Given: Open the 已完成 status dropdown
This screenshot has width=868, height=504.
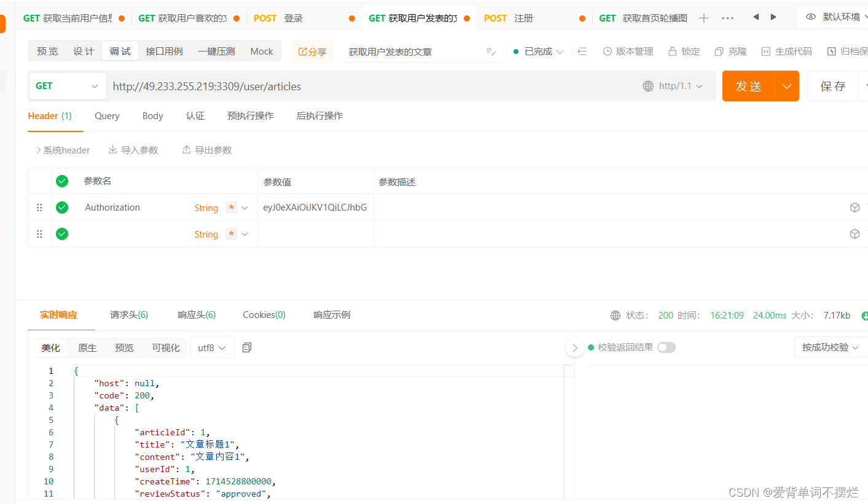Looking at the screenshot, I should (x=539, y=52).
